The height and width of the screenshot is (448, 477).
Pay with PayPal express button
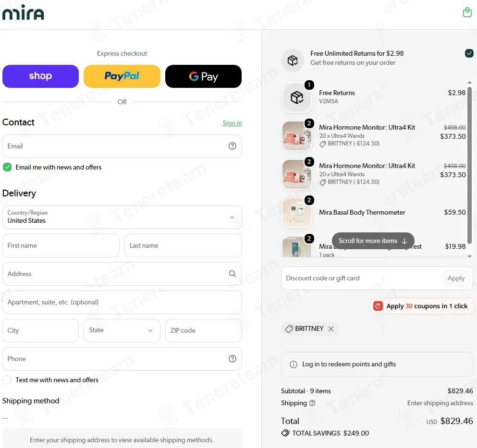pyautogui.click(x=122, y=76)
